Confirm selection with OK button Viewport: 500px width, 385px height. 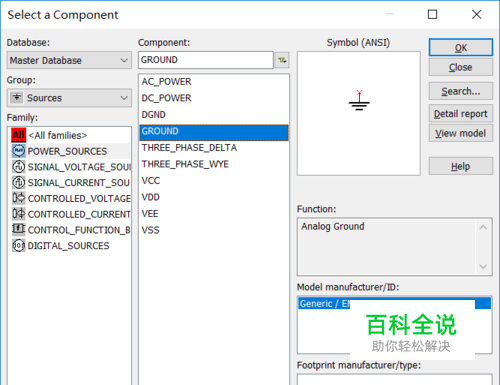(461, 48)
